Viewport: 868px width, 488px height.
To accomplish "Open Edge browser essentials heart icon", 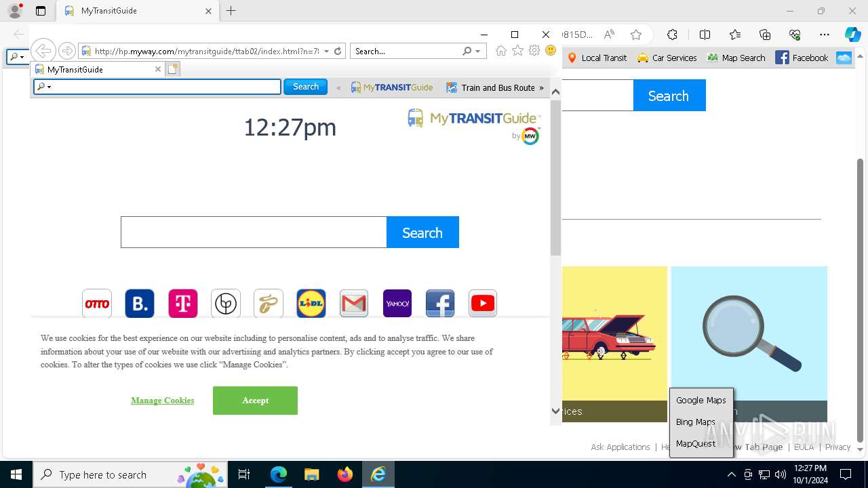I will (x=795, y=35).
